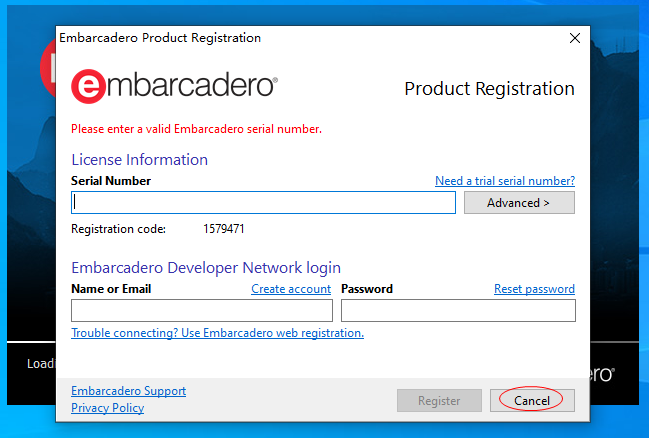Click the Trouble connecting web registration link

pyautogui.click(x=217, y=333)
